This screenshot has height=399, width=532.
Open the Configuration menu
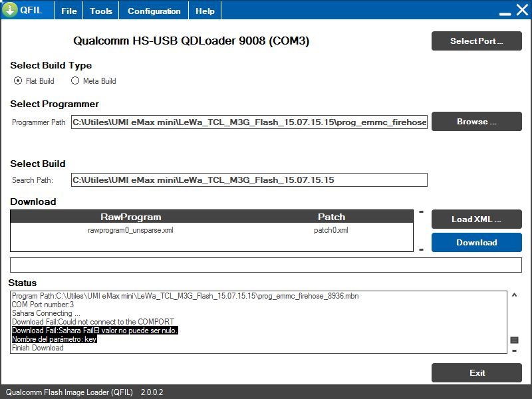click(x=154, y=11)
